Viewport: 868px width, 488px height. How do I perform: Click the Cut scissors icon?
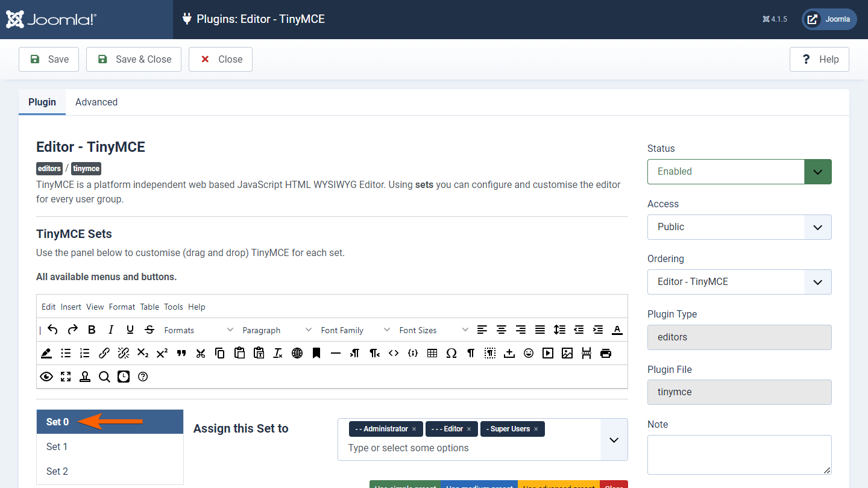(x=201, y=353)
